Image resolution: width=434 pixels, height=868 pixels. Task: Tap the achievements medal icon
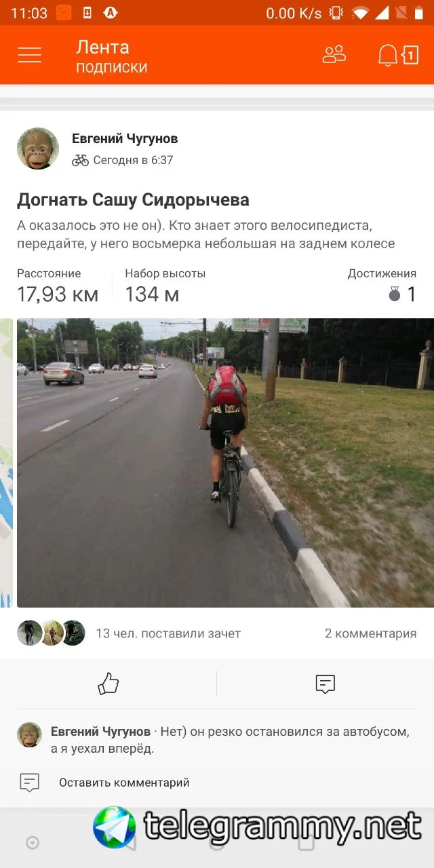click(x=395, y=294)
